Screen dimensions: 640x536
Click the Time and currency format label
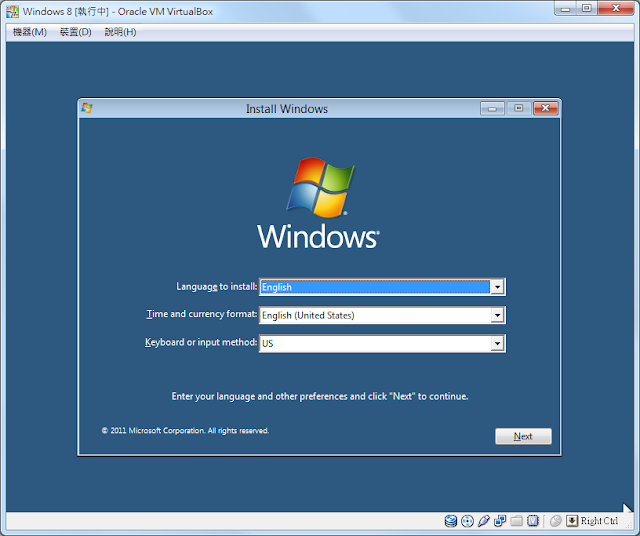tap(202, 314)
